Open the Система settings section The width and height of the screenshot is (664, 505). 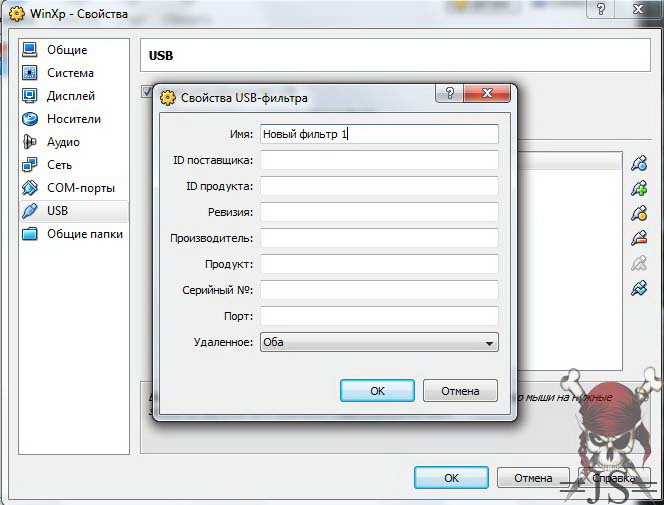[74, 73]
